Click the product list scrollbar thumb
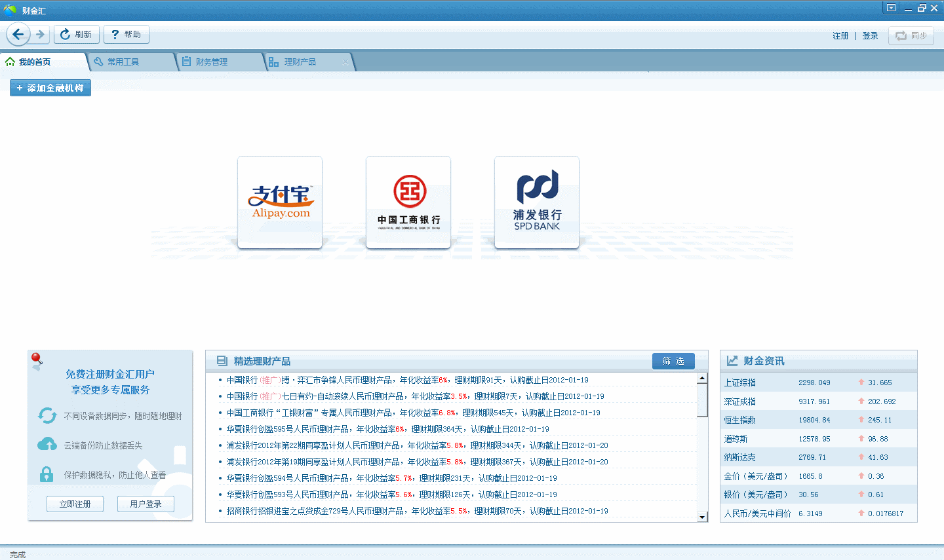This screenshot has height=560, width=944. [x=702, y=400]
